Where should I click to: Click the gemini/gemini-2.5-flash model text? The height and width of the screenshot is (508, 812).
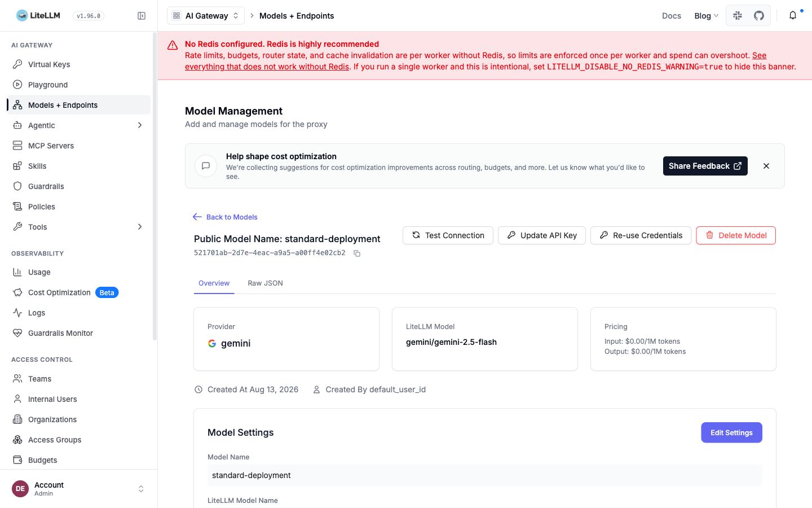pyautogui.click(x=451, y=342)
